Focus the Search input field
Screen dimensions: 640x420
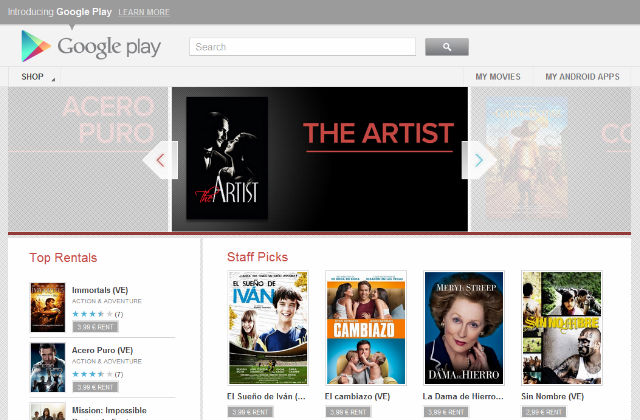pyautogui.click(x=302, y=47)
